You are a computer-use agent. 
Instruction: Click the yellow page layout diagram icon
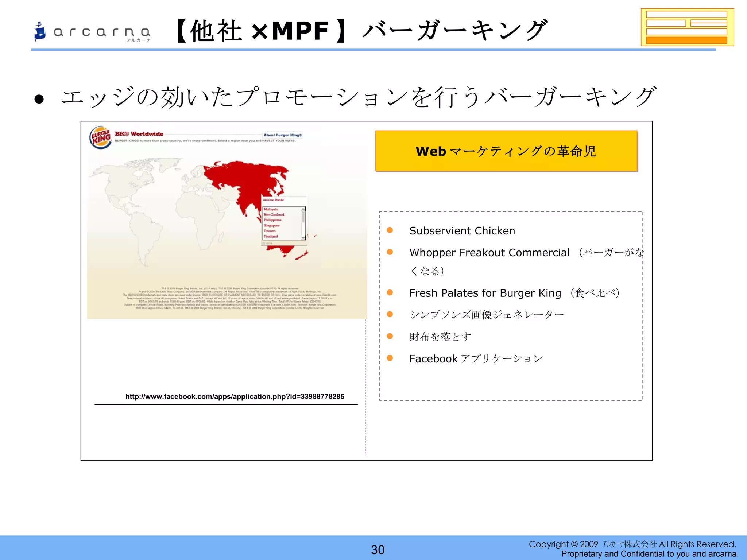point(687,27)
